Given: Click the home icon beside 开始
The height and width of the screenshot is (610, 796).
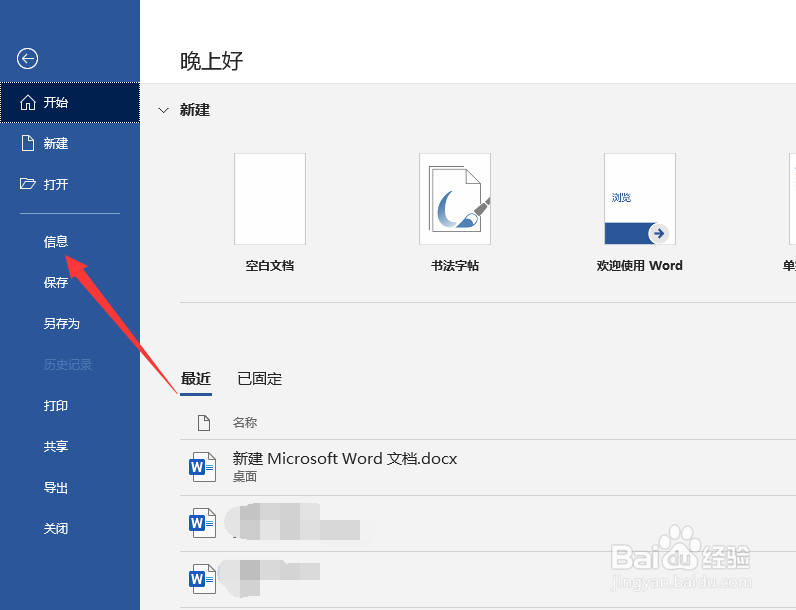Looking at the screenshot, I should point(27,103).
